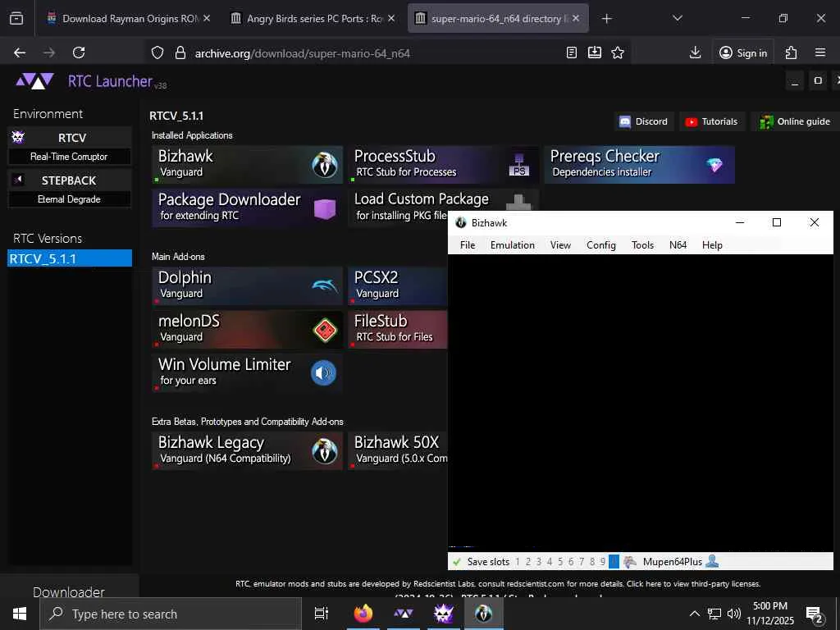Click the taskbar search box
The height and width of the screenshot is (630, 840).
pyautogui.click(x=171, y=614)
